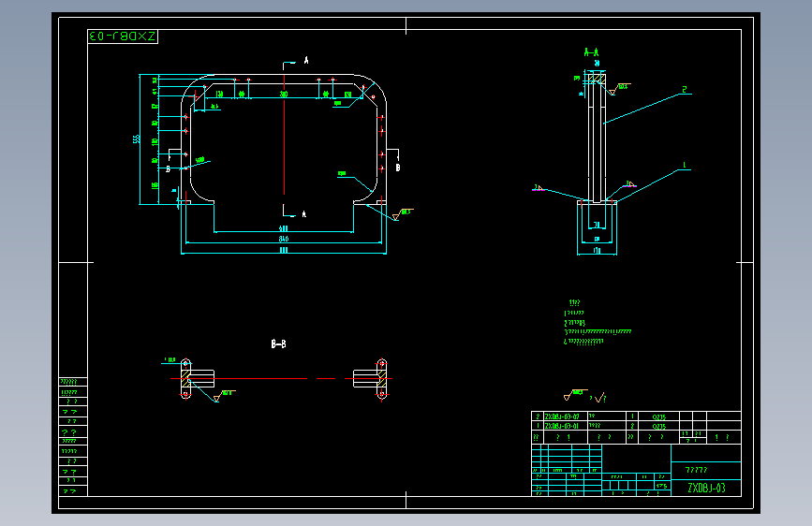
Task: Select the 555 overall height dimension
Action: 136,139
